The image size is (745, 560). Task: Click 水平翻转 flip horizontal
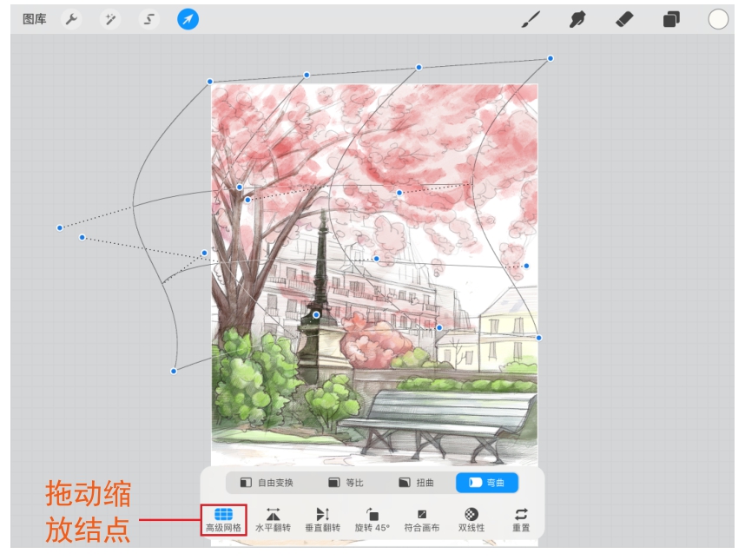274,520
